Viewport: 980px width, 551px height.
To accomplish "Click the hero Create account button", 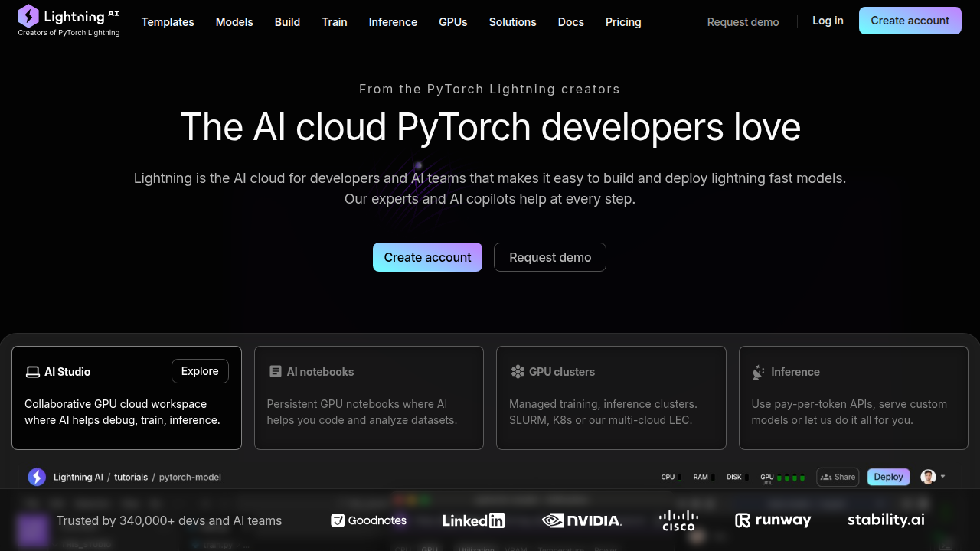I will (x=427, y=257).
